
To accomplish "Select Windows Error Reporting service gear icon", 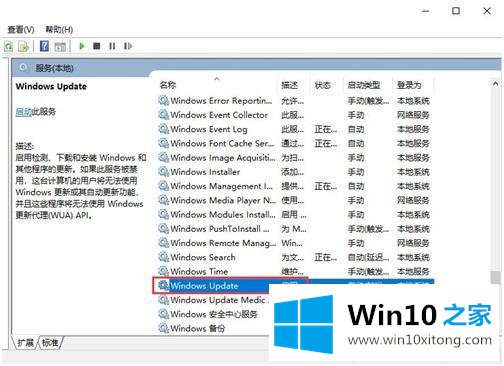I will pyautogui.click(x=163, y=100).
